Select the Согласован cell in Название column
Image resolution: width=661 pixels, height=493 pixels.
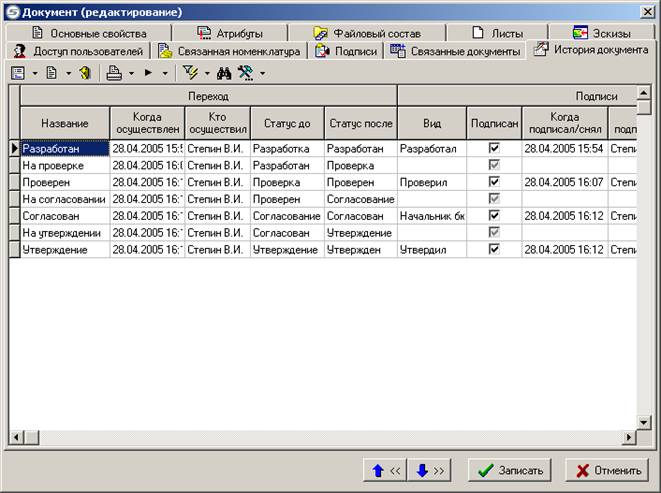point(64,216)
